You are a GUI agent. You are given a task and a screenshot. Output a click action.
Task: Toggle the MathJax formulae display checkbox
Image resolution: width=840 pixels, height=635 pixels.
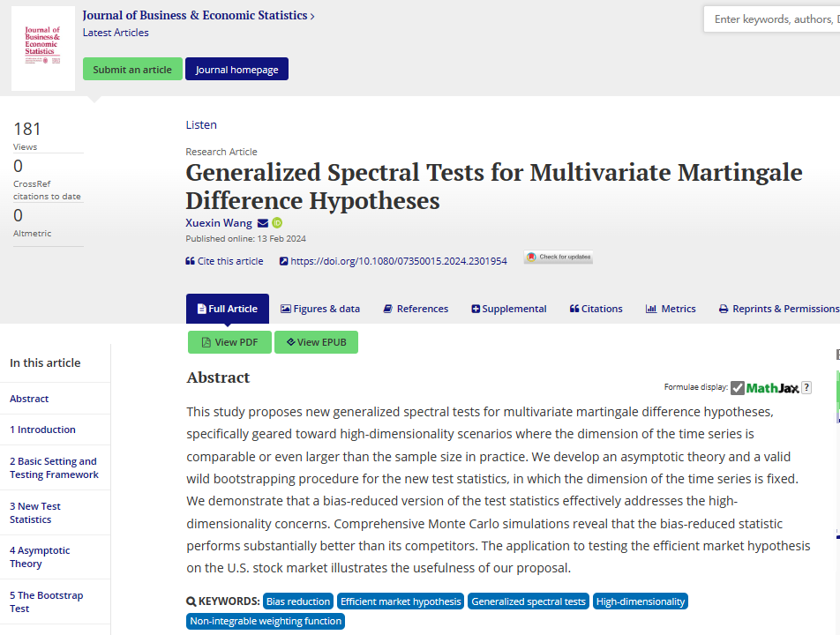click(x=738, y=388)
